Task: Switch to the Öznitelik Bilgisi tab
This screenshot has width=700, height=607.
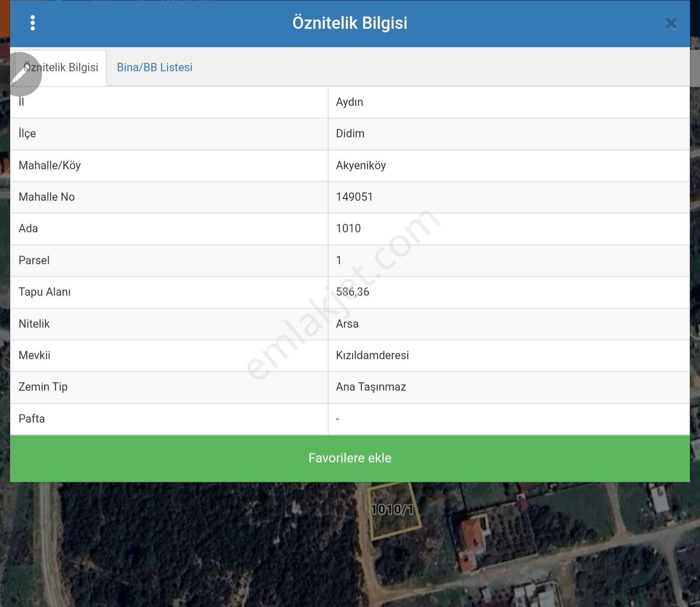Action: coord(61,67)
